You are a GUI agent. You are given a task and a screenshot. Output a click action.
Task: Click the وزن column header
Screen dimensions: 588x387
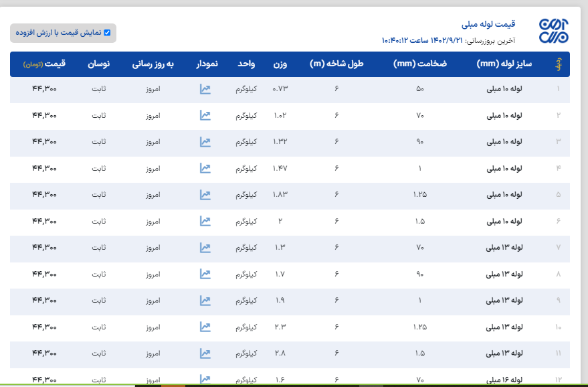point(280,64)
